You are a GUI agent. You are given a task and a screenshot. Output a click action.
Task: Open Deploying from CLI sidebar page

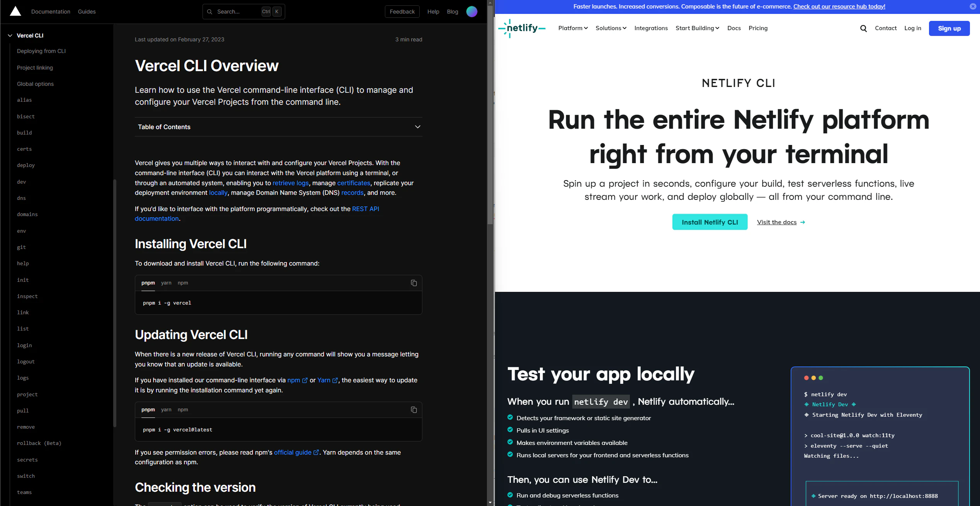[x=41, y=51]
